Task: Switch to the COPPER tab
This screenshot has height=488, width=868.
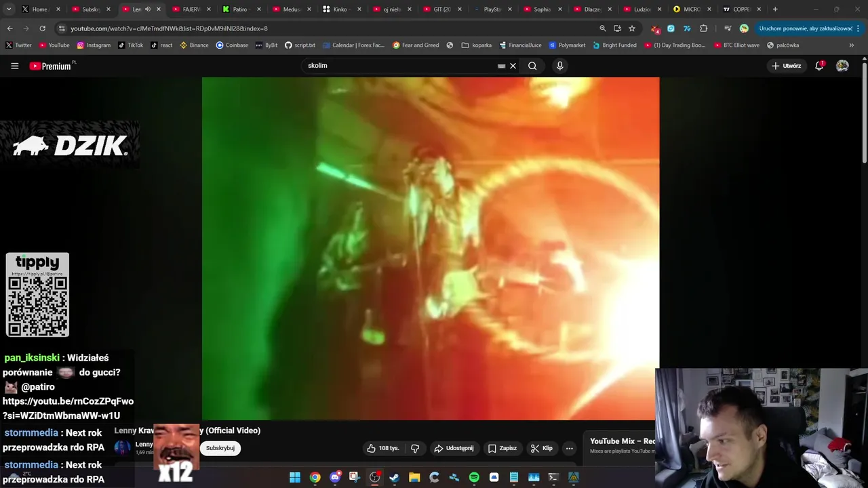Action: 741,9
